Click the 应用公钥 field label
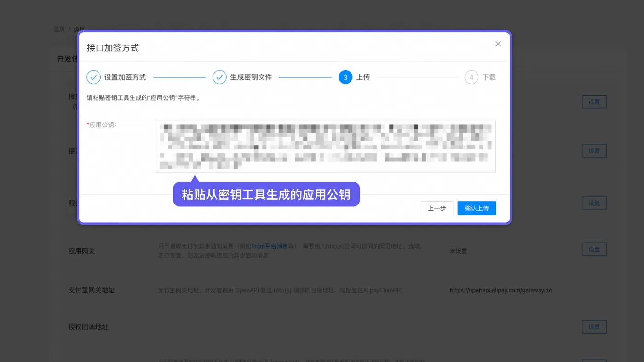Image resolution: width=644 pixels, height=362 pixels. pyautogui.click(x=102, y=124)
